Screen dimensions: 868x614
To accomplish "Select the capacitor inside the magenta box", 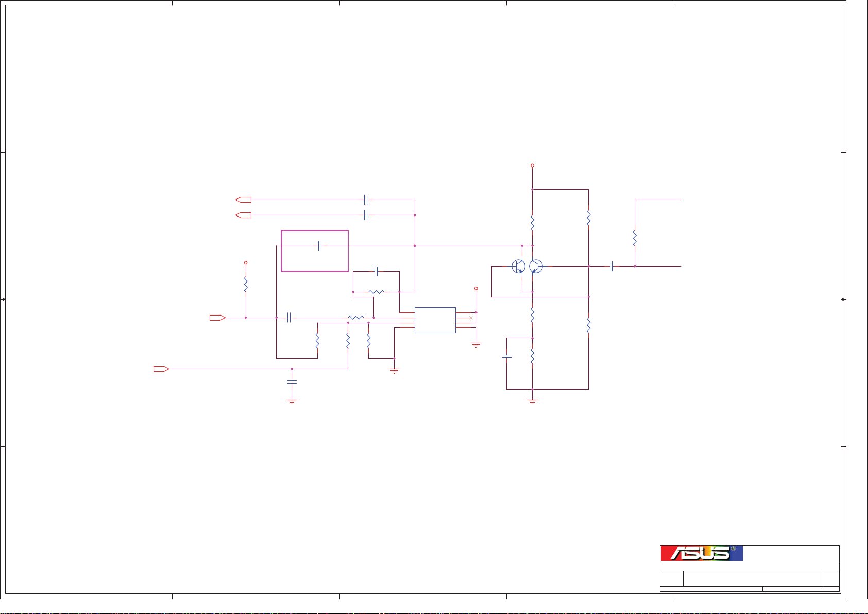I will (320, 246).
